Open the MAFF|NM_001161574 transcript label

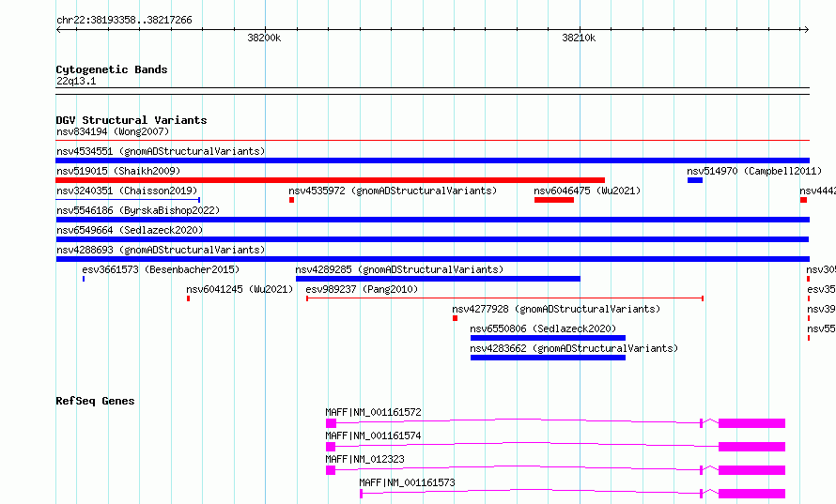373,435
